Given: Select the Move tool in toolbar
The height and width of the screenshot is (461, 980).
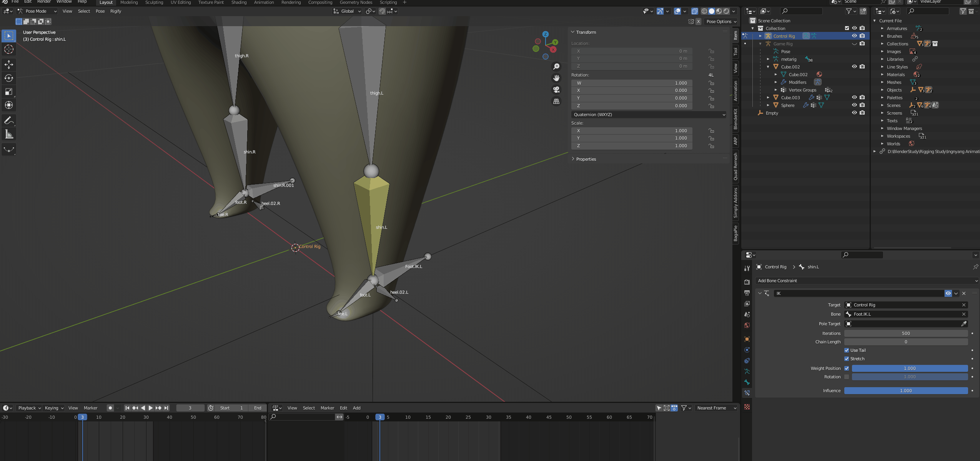Looking at the screenshot, I should coord(8,64).
